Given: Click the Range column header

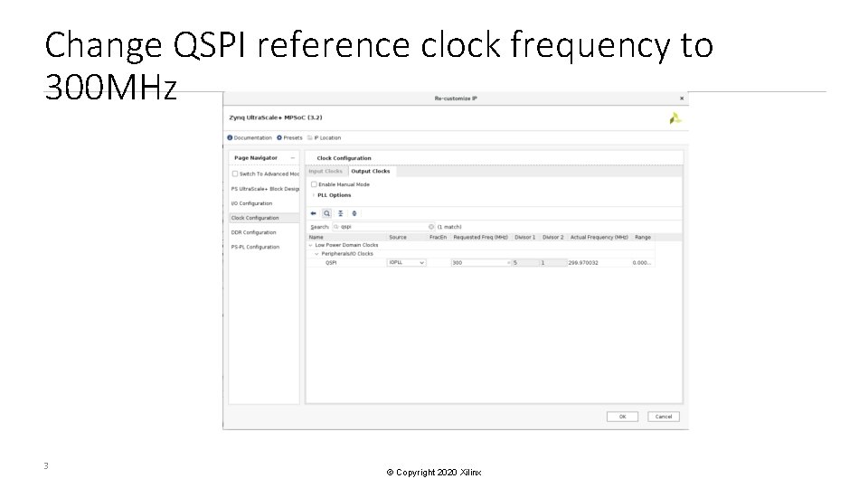Looking at the screenshot, I should click(643, 238).
